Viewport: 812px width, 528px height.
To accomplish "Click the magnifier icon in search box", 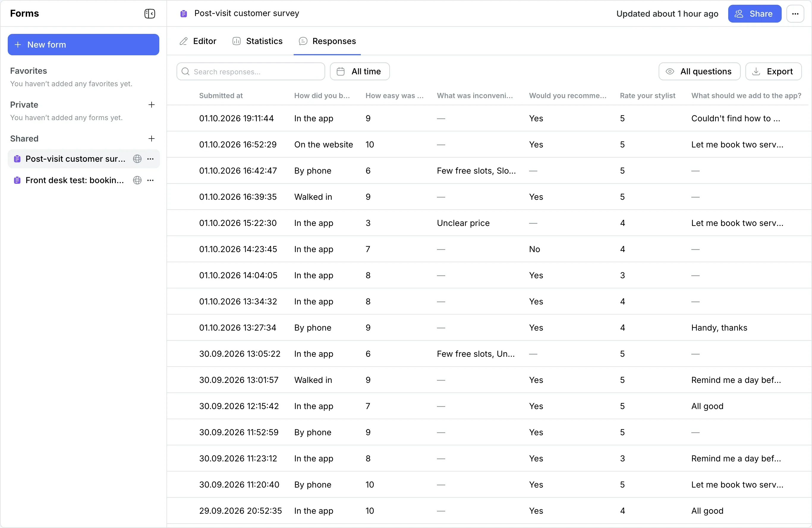I will click(x=185, y=72).
